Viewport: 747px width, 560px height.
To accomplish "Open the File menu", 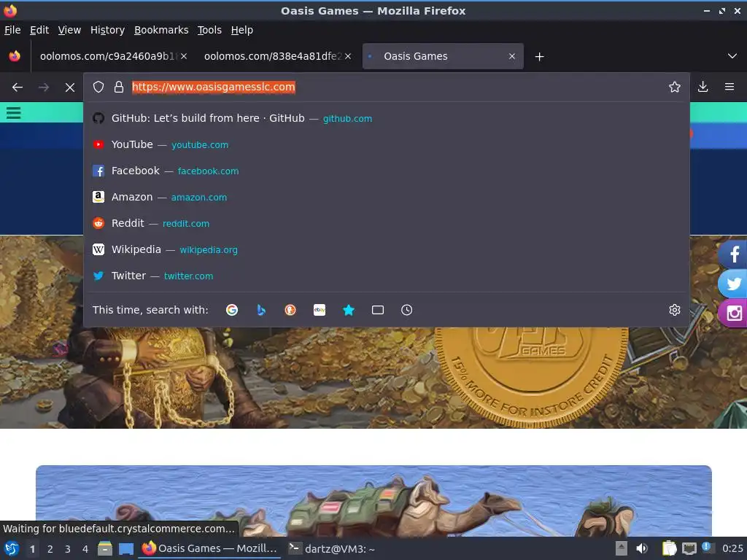I will coord(12,30).
